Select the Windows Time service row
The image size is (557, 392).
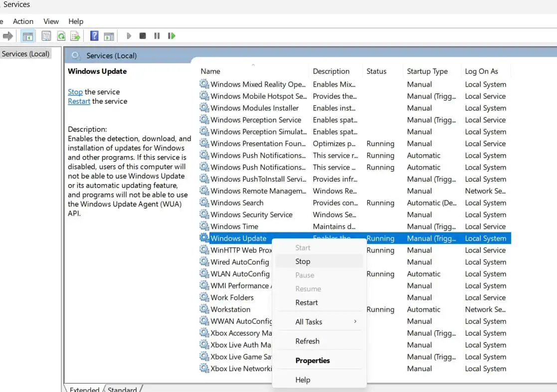234,226
